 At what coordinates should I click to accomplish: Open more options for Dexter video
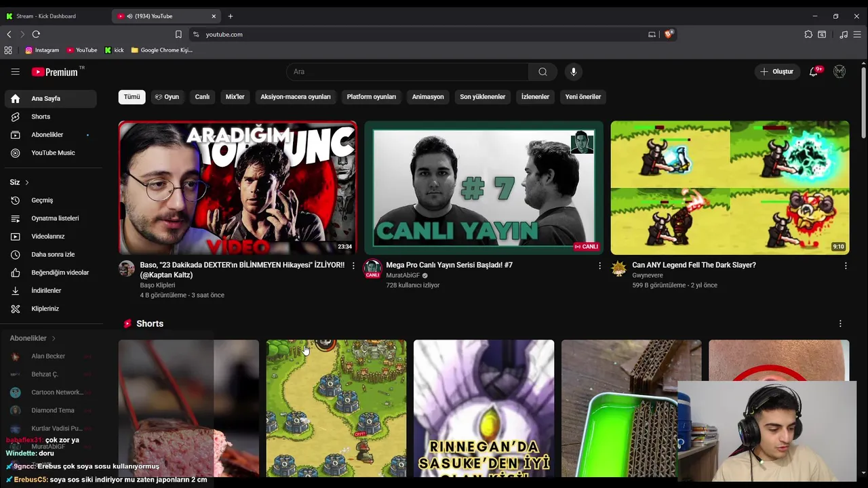pyautogui.click(x=353, y=266)
